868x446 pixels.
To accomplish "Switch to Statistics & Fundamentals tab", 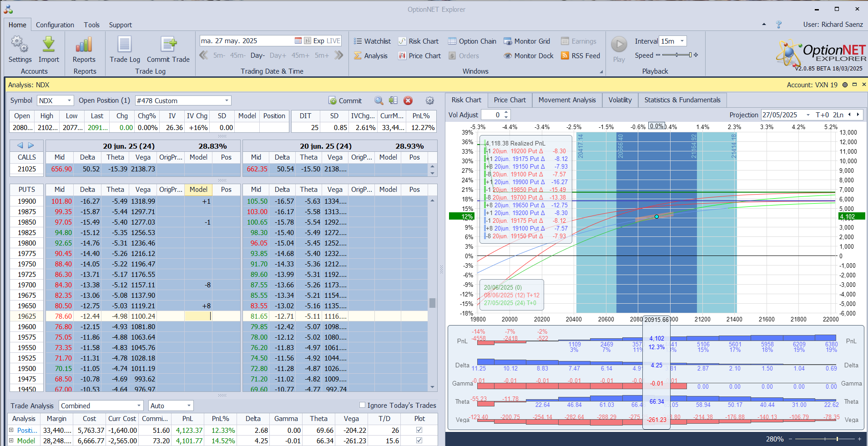I will pos(682,100).
